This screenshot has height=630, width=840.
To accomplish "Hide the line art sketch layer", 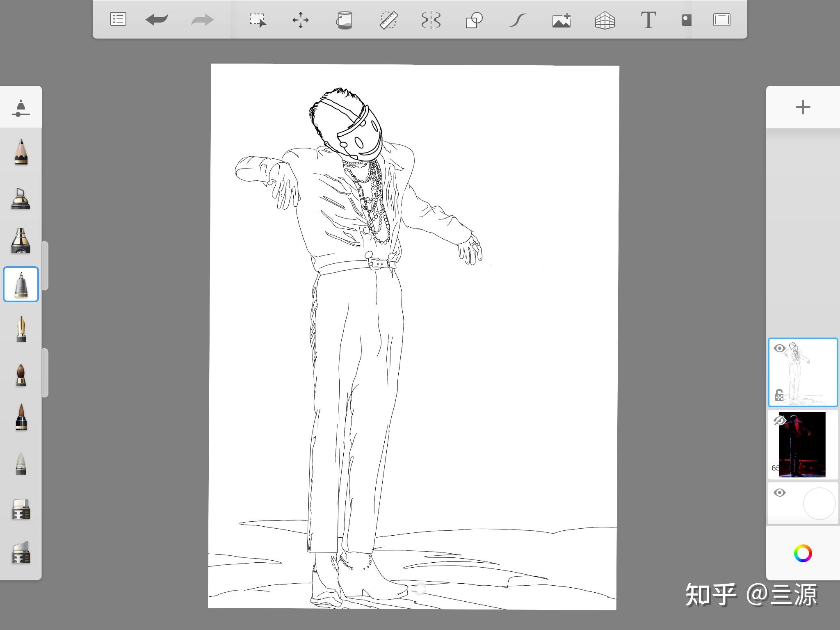I will (x=779, y=349).
